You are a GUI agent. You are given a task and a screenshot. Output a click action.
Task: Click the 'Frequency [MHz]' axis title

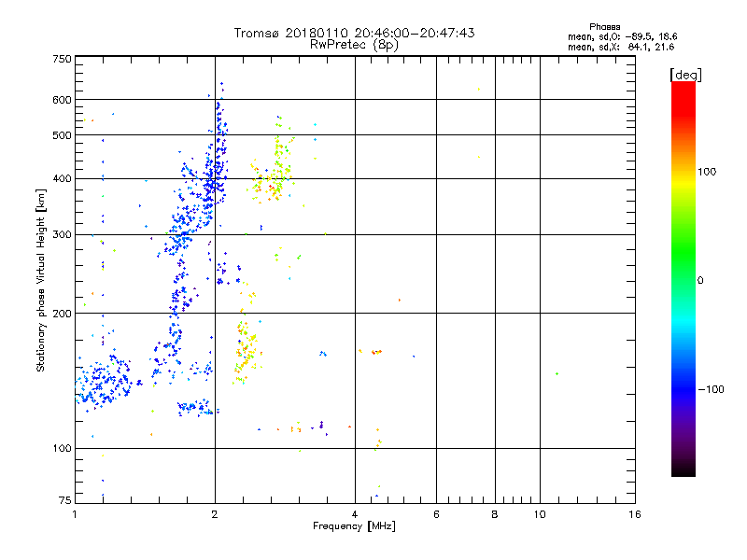(354, 526)
